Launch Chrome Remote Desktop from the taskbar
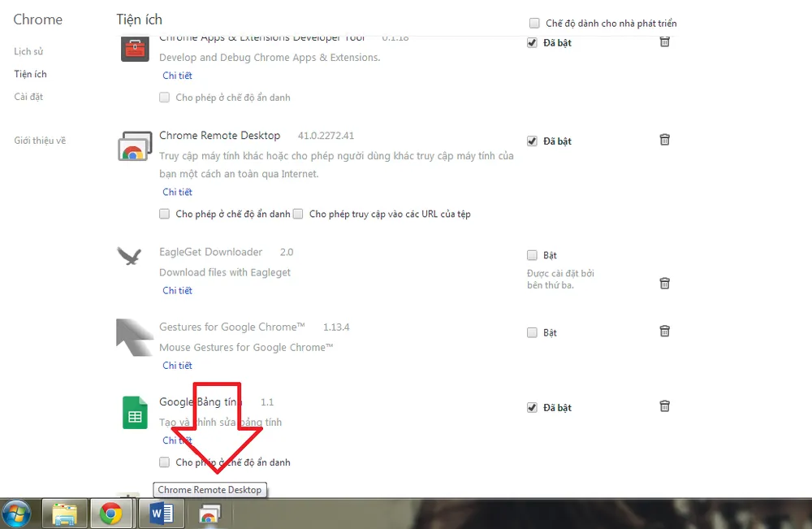Image resolution: width=812 pixels, height=529 pixels. 209,514
